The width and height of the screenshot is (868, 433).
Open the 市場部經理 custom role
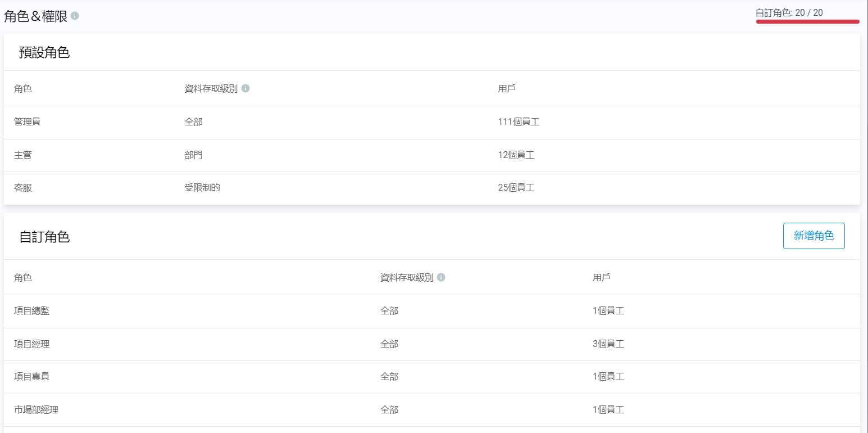click(36, 409)
